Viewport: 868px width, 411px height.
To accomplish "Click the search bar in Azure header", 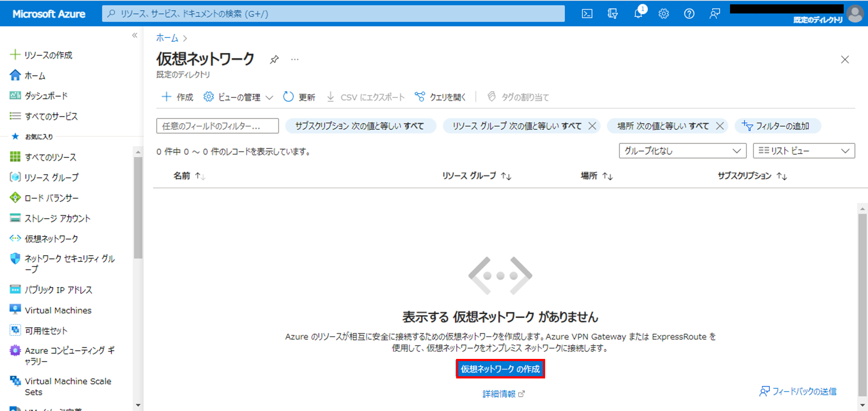I will click(x=333, y=13).
